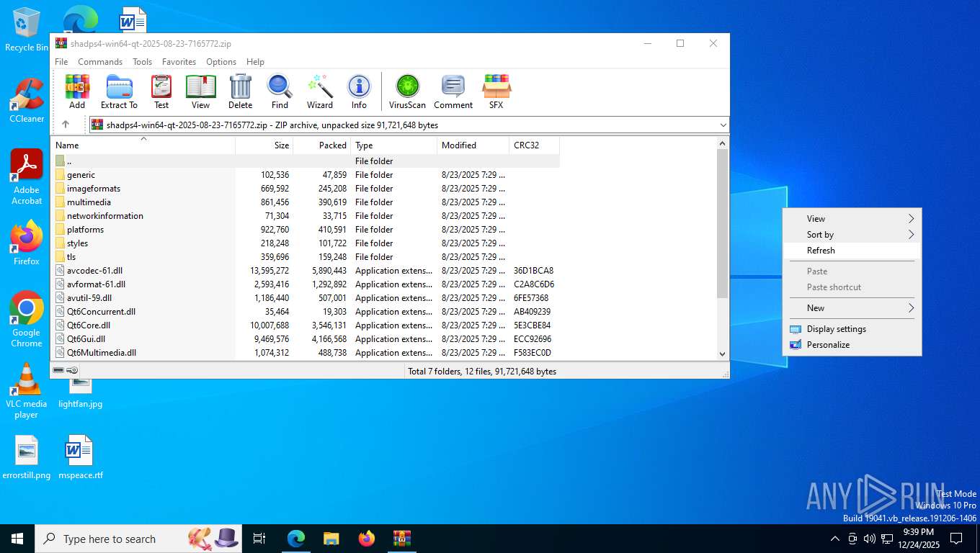Sort by the Size column header
Viewport: 980px width, 553px height.
click(x=264, y=145)
